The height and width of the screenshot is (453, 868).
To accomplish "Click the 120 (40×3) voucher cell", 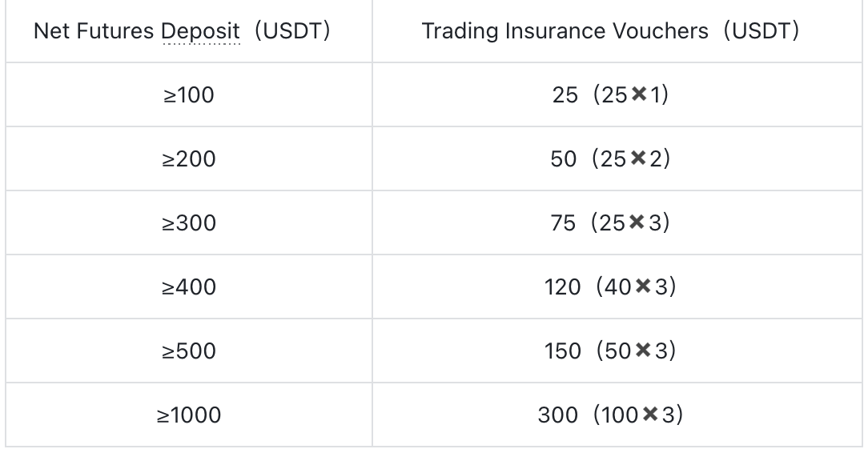I will tap(617, 287).
